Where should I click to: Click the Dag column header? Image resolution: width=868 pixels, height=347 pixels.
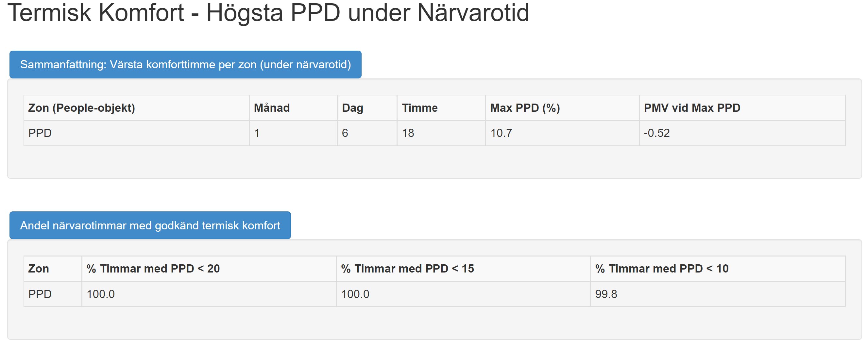[x=352, y=108]
